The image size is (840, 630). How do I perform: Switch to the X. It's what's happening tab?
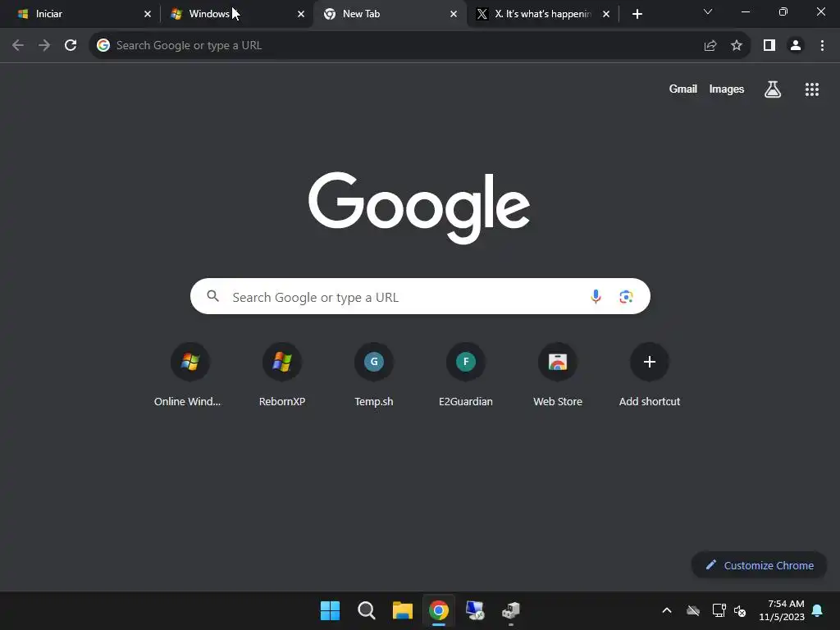point(541,14)
